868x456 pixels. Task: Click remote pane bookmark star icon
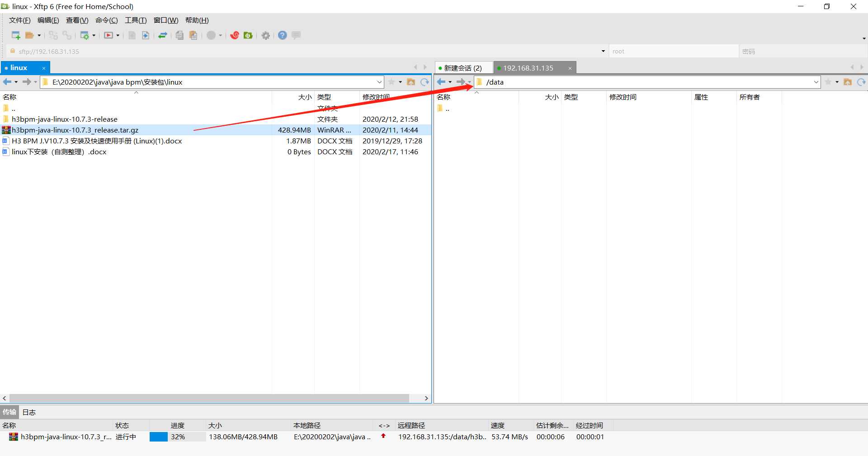pyautogui.click(x=828, y=82)
